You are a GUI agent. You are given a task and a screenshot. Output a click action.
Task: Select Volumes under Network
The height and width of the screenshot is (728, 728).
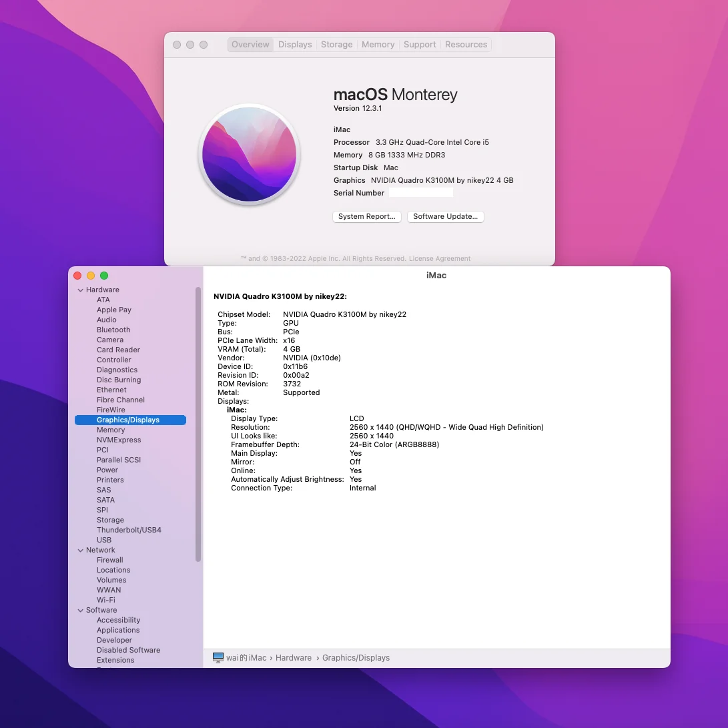pyautogui.click(x=111, y=580)
